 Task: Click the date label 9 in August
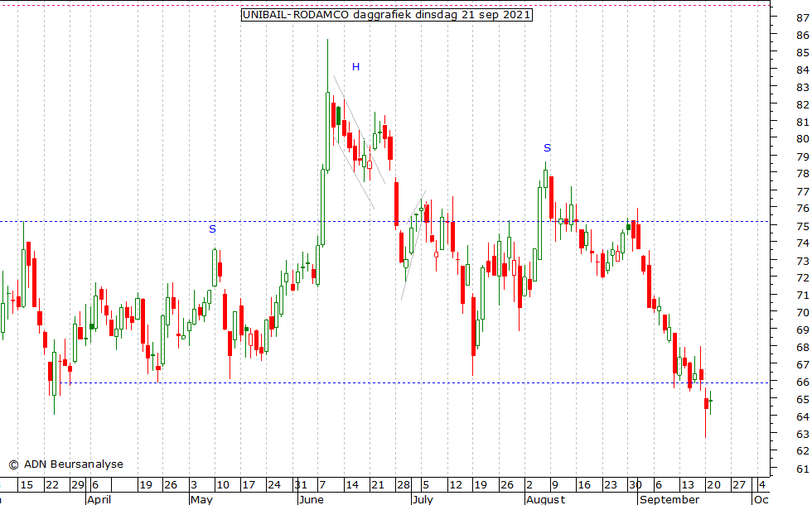pyautogui.click(x=555, y=485)
